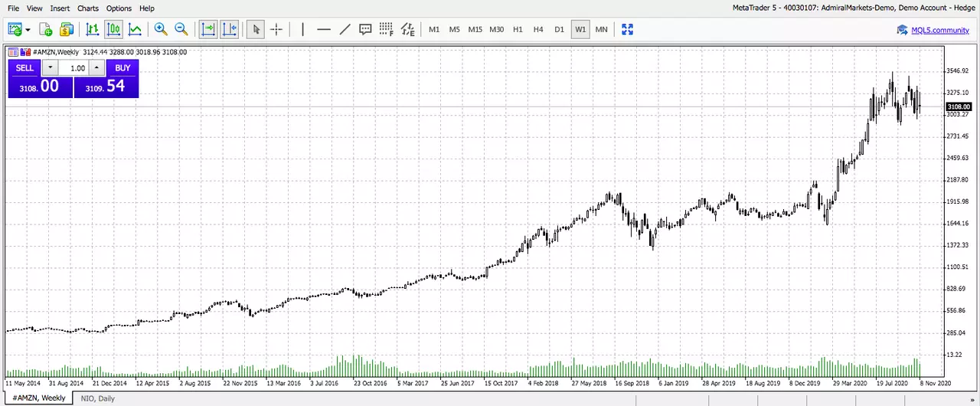Switch to candlestick chart view

[114, 29]
